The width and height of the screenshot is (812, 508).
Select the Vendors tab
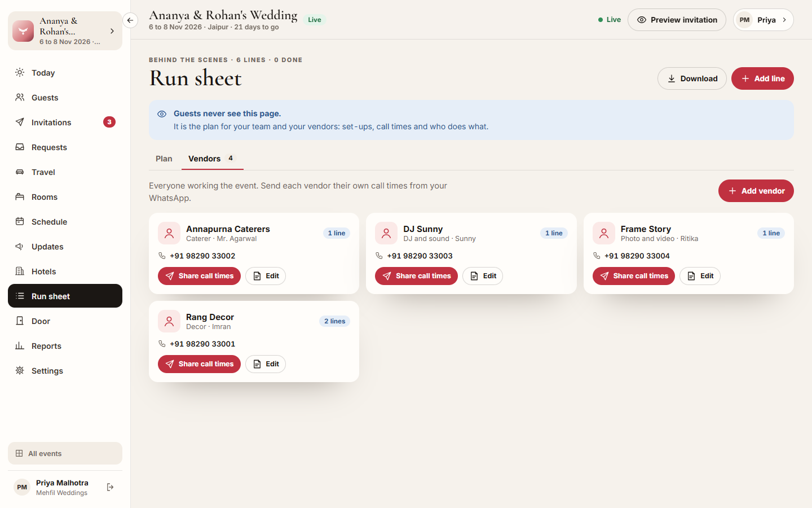coord(212,159)
